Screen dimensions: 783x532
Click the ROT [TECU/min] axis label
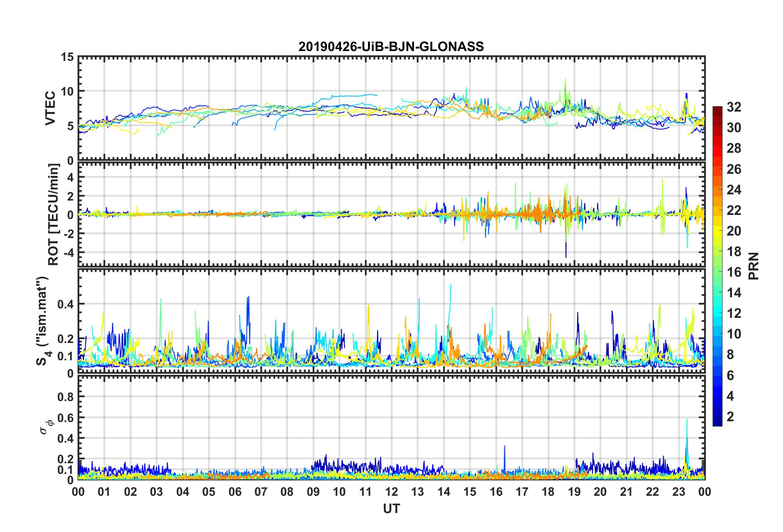click(x=54, y=215)
